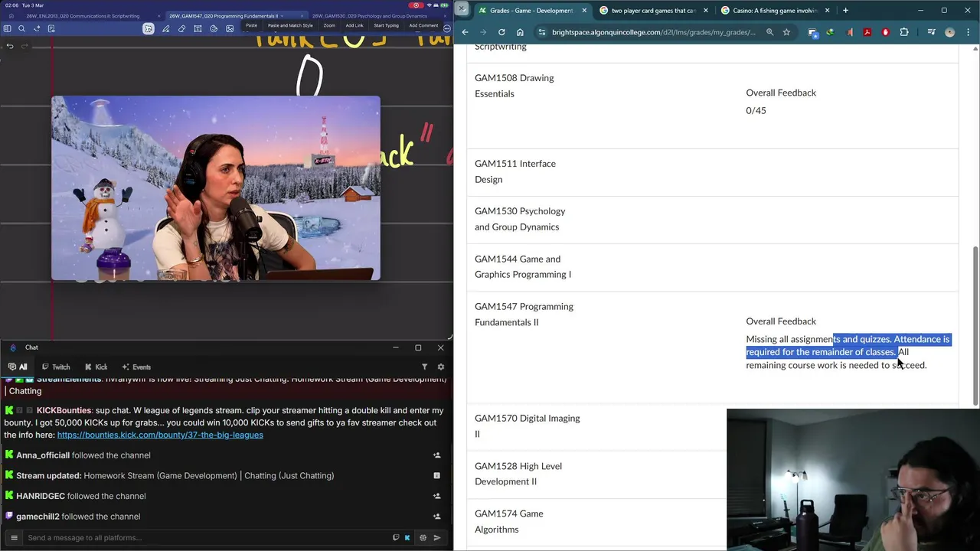Reload the page with browser refresh icon
The image size is (980, 551).
(501, 32)
